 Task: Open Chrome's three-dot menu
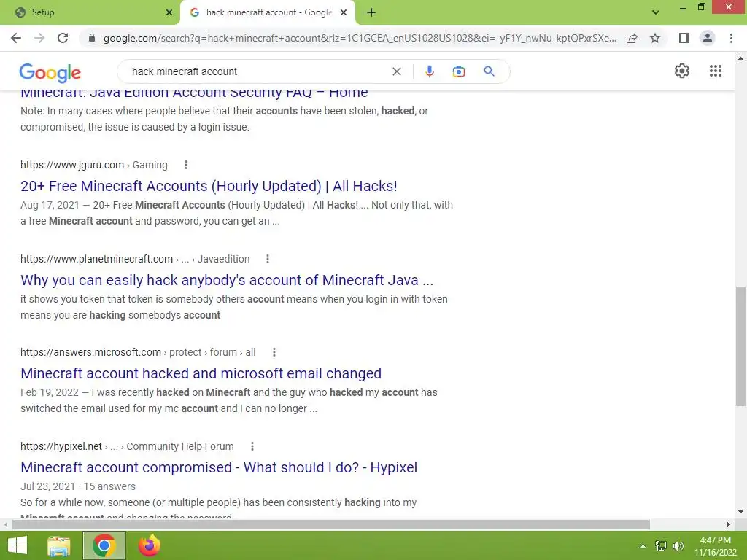pyautogui.click(x=731, y=38)
